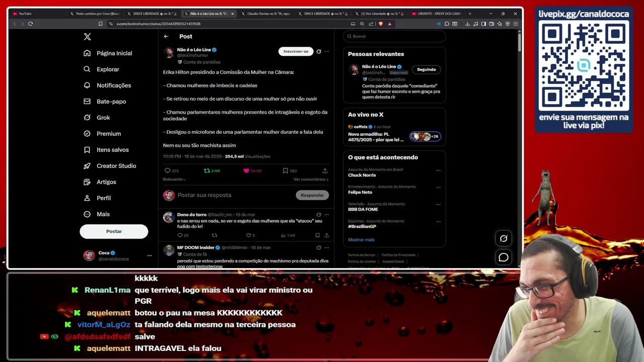Viewport: 644px width, 362px height.
Task: Open more options for Chuck Norris trend
Action: coord(438,170)
